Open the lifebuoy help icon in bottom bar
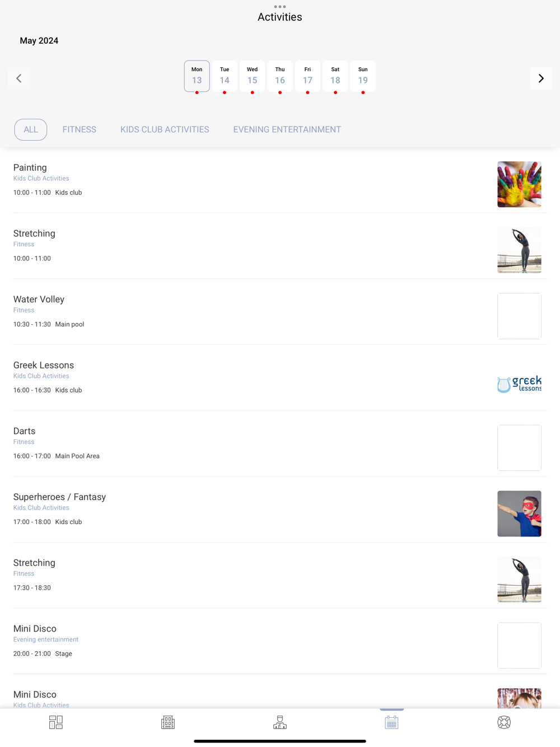Image resolution: width=560 pixels, height=747 pixels. point(504,722)
